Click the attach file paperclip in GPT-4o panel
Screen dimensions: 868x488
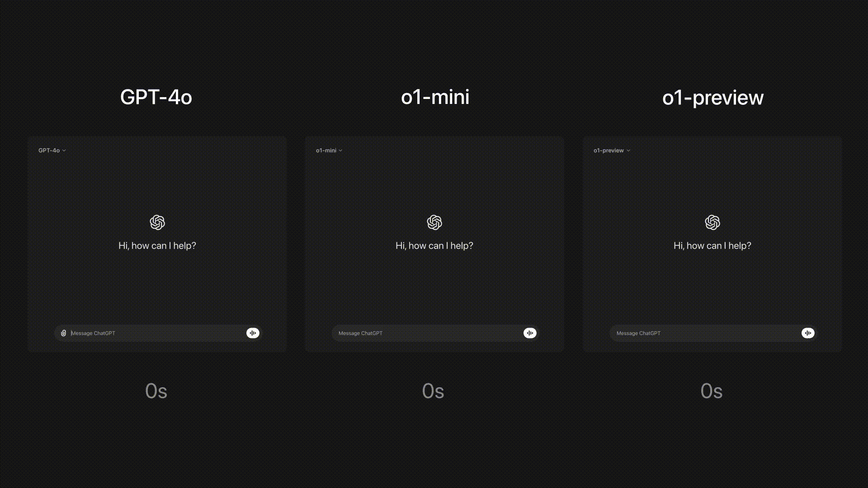point(63,333)
